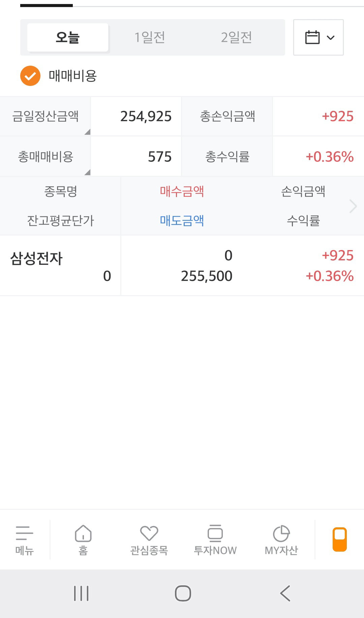364x618 pixels.
Task: Open the 삼성전자 stock row
Action: click(x=182, y=266)
